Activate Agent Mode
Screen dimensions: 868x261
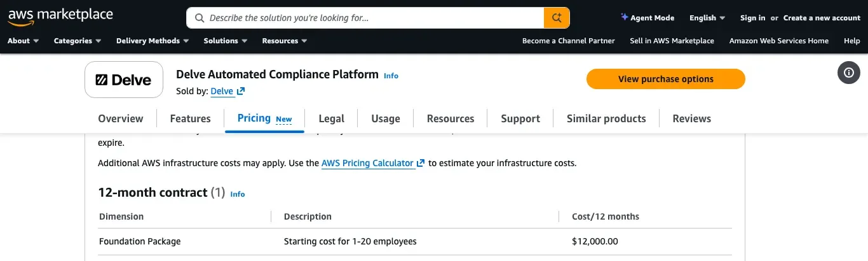[648, 18]
